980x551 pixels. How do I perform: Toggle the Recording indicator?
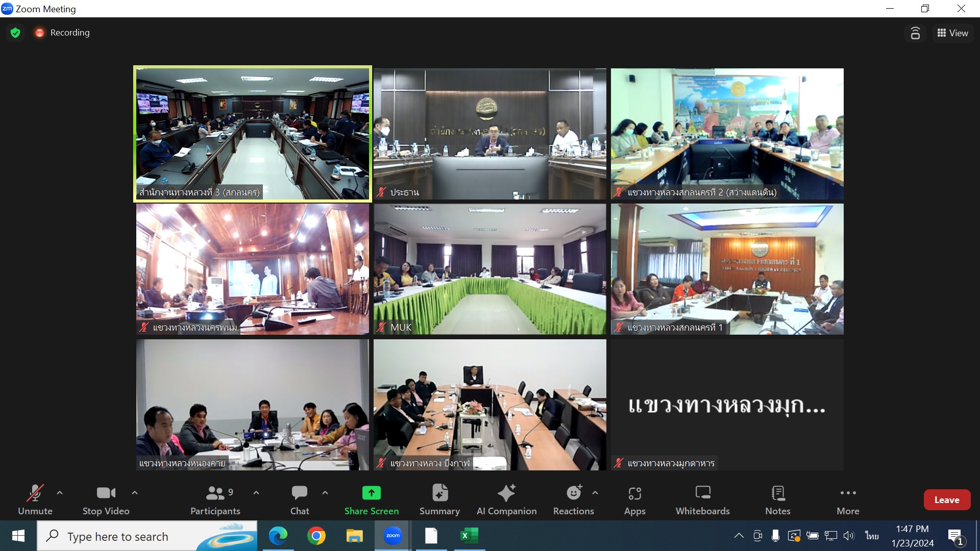click(x=62, y=33)
